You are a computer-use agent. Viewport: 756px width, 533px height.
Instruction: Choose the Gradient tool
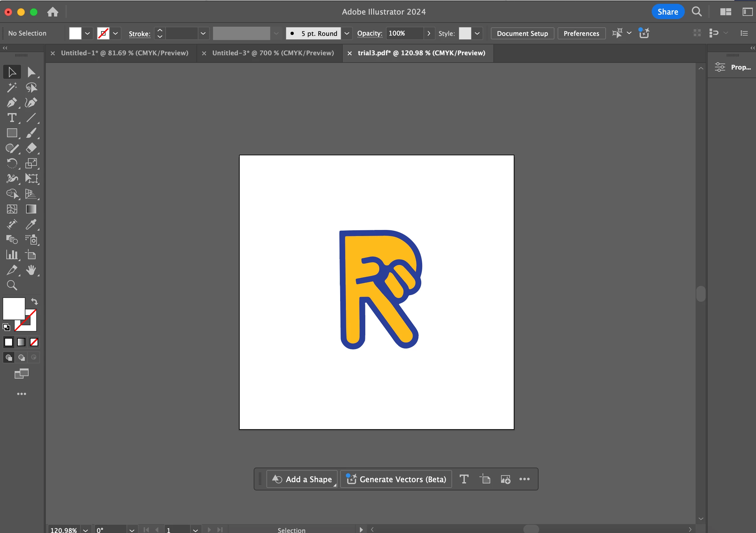point(31,209)
